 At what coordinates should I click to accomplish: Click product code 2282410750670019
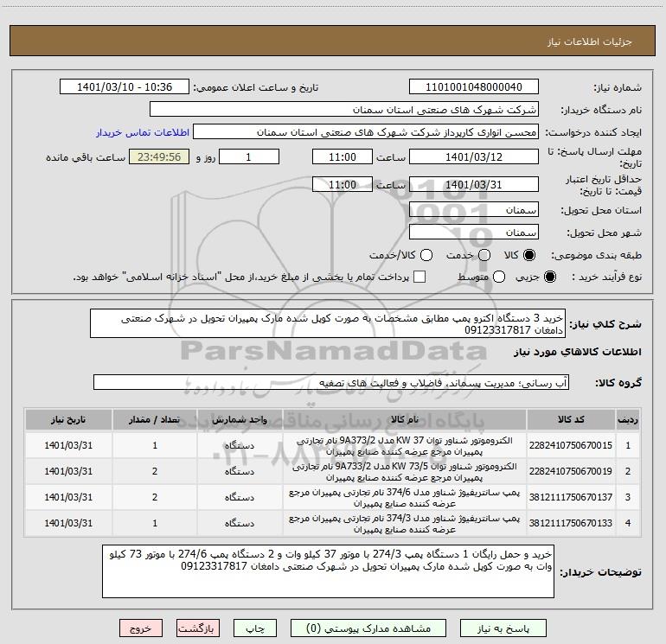pyautogui.click(x=571, y=471)
